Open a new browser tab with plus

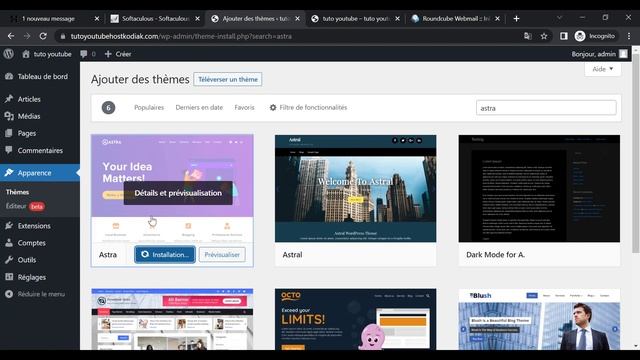tap(516, 18)
